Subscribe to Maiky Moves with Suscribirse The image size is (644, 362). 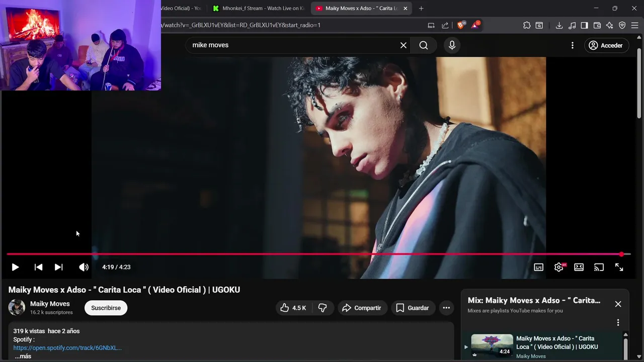tap(106, 308)
